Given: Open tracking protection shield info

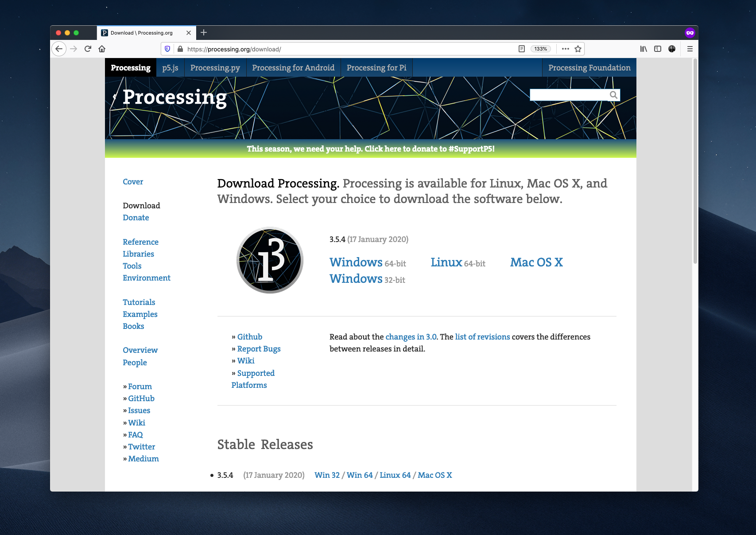Looking at the screenshot, I should pyautogui.click(x=167, y=49).
